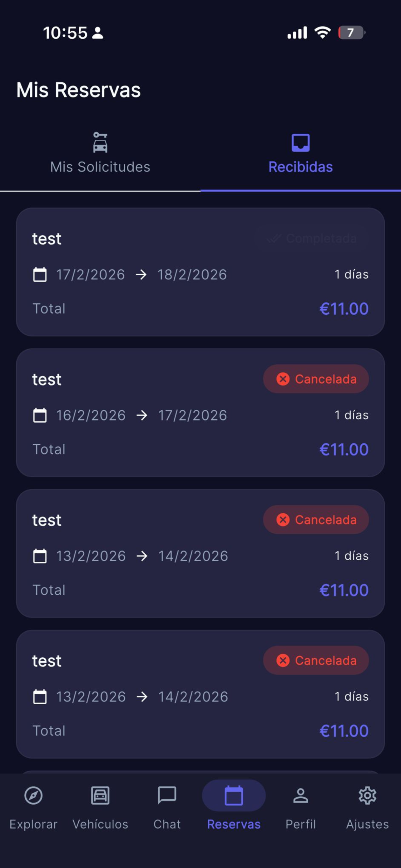Viewport: 401px width, 868px height.
Task: Select the Recibidas tab label
Action: click(300, 167)
